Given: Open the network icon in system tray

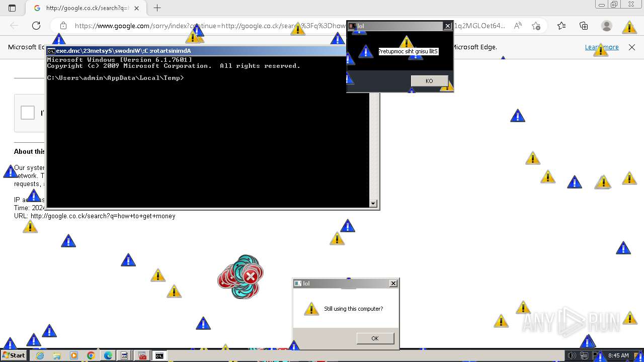Looking at the screenshot, I should 584,355.
